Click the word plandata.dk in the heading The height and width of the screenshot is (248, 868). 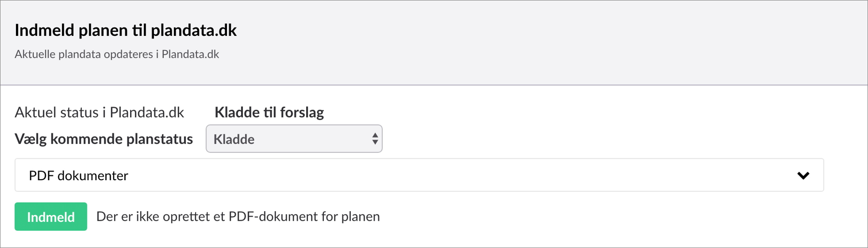pyautogui.click(x=194, y=30)
